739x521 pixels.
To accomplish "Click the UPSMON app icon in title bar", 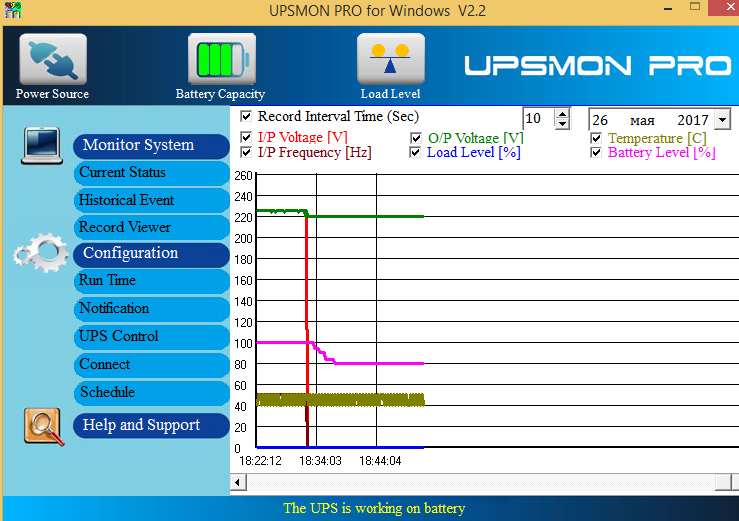I will click(13, 10).
